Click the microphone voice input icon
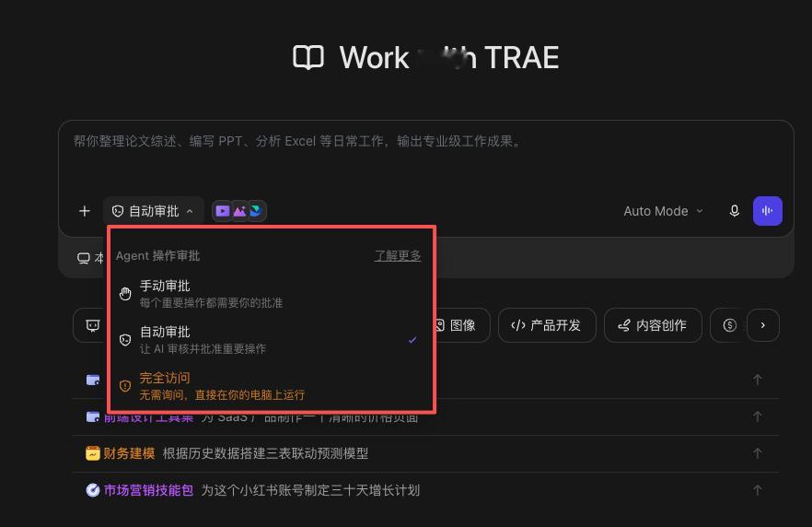The height and width of the screenshot is (527, 812). (x=735, y=211)
